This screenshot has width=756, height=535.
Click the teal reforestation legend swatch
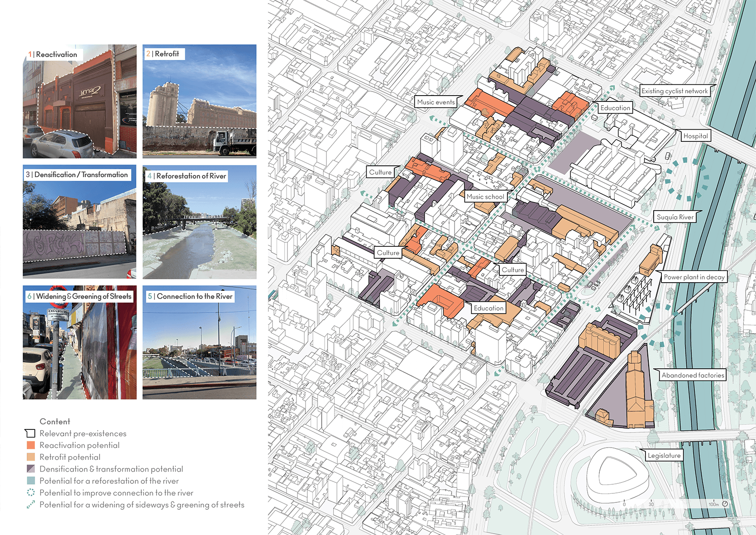(31, 481)
